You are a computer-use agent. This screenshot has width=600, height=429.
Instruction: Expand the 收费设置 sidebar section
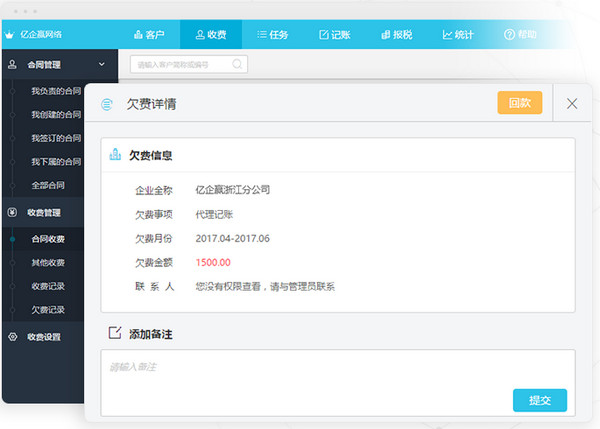[44, 337]
